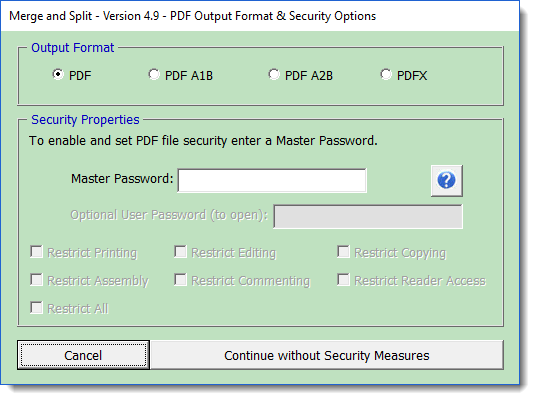Image resolution: width=535 pixels, height=400 pixels.
Task: Click the Security Properties group heading
Action: click(85, 120)
